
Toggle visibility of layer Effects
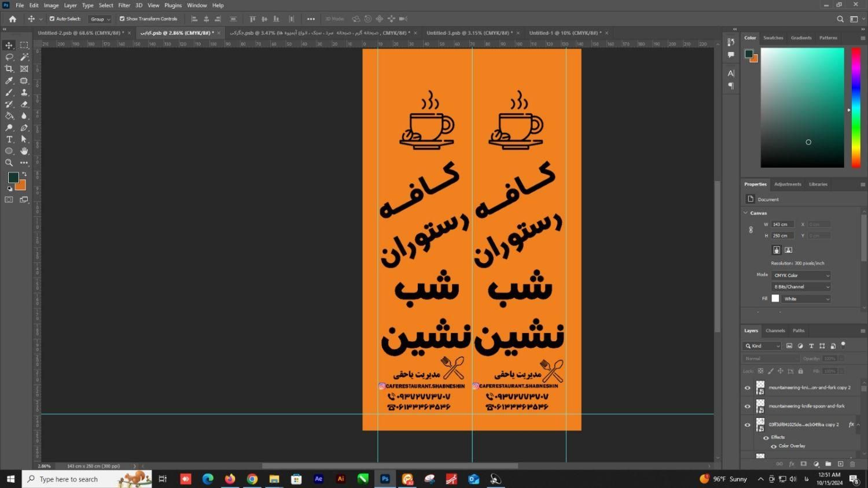pos(766,438)
